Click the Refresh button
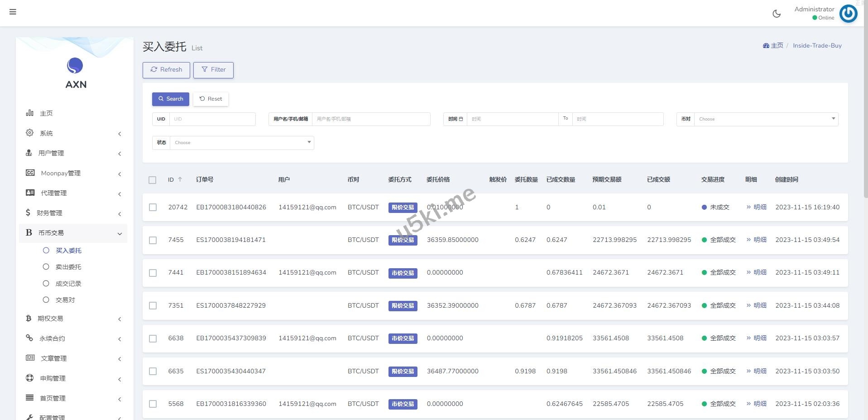This screenshot has width=868, height=420. [x=166, y=70]
